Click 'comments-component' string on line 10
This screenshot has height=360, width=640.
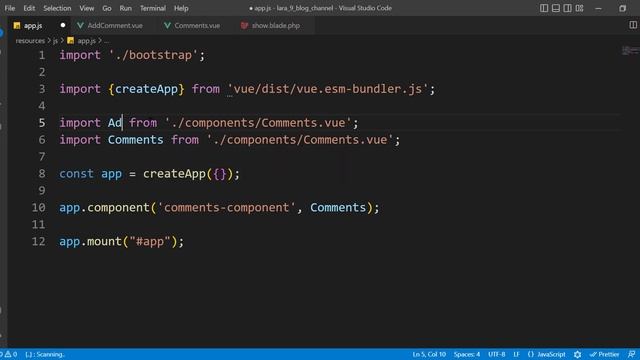pyautogui.click(x=227, y=207)
